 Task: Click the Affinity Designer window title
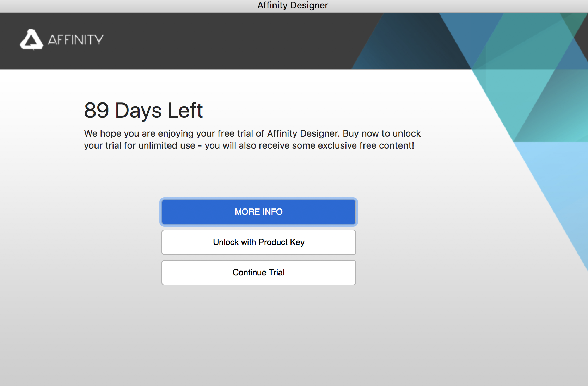coord(293,5)
